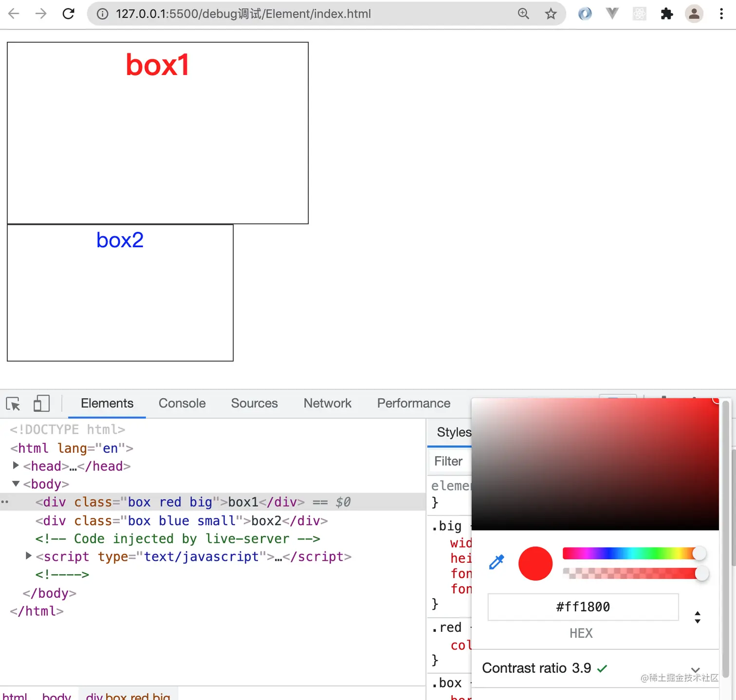Click the div.box.red.big breadcrumb
The height and width of the screenshot is (700, 736).
(x=128, y=696)
